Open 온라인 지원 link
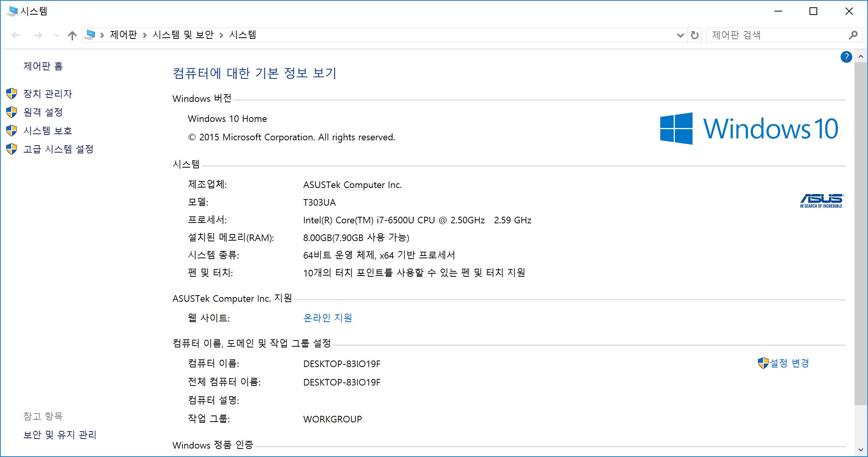Image resolution: width=868 pixels, height=457 pixels. click(x=327, y=318)
